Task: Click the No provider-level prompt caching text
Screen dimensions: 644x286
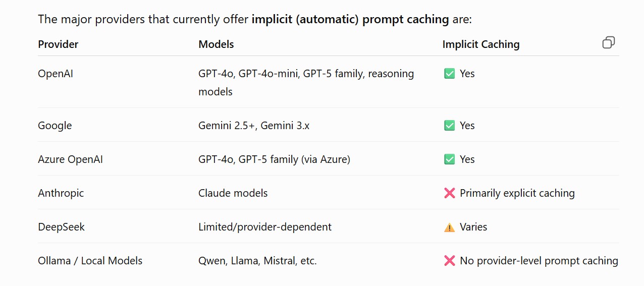Action: pyautogui.click(x=539, y=261)
